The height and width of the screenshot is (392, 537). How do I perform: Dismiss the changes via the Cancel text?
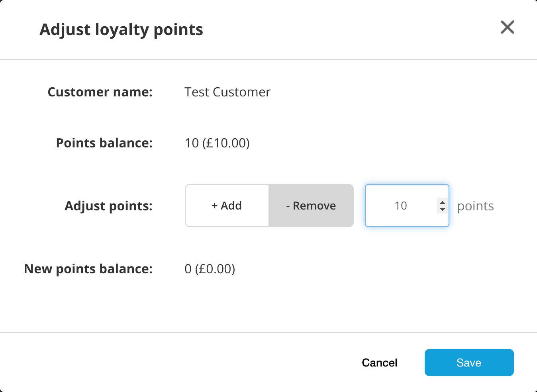[379, 363]
